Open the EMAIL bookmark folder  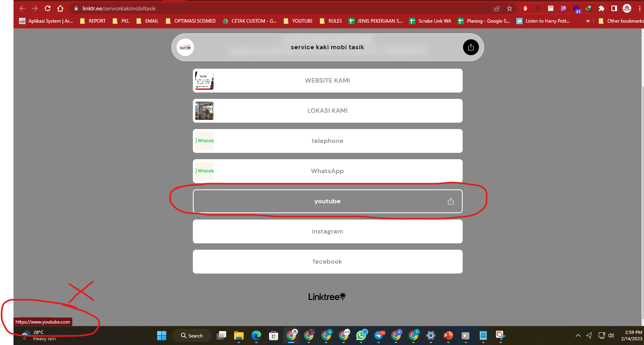coord(148,21)
